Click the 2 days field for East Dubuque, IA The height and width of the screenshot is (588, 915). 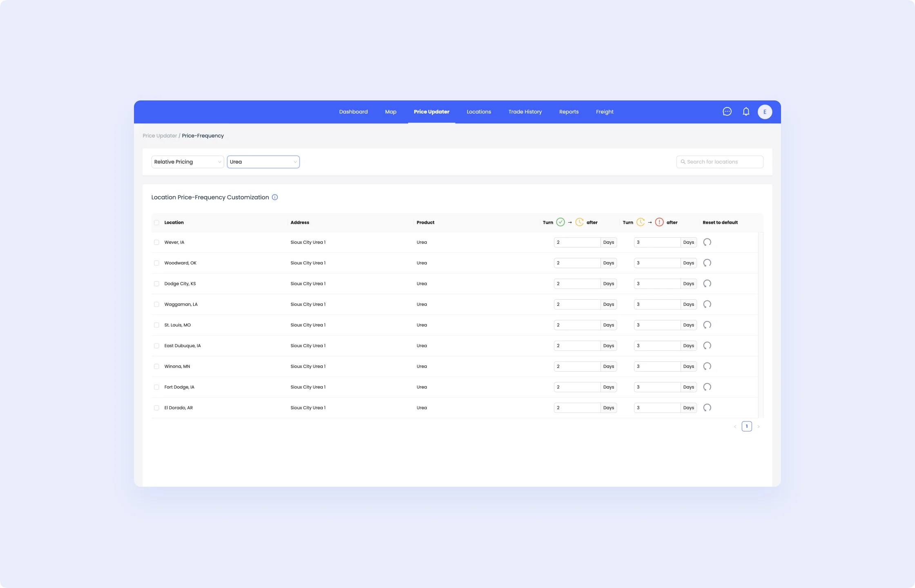[x=577, y=345]
